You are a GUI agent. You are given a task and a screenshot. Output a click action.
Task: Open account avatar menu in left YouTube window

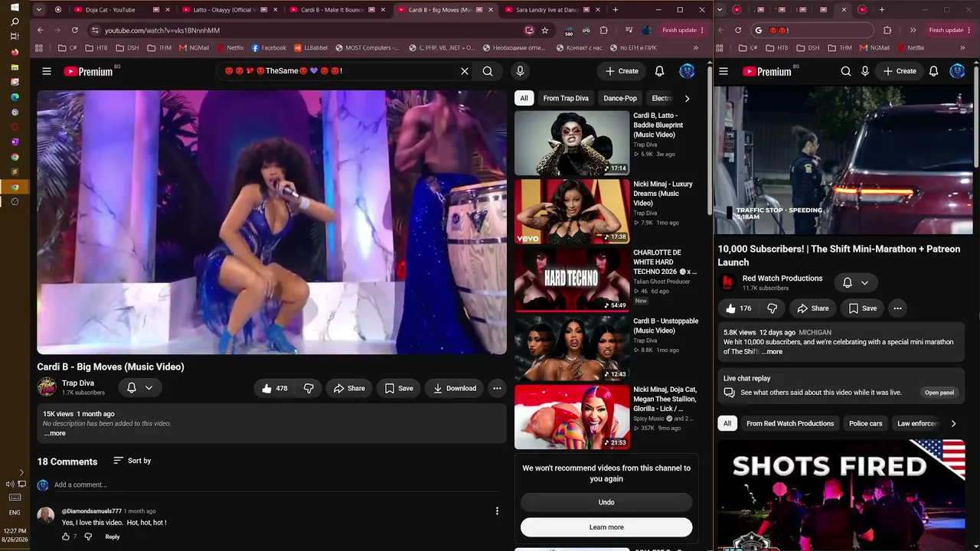687,71
